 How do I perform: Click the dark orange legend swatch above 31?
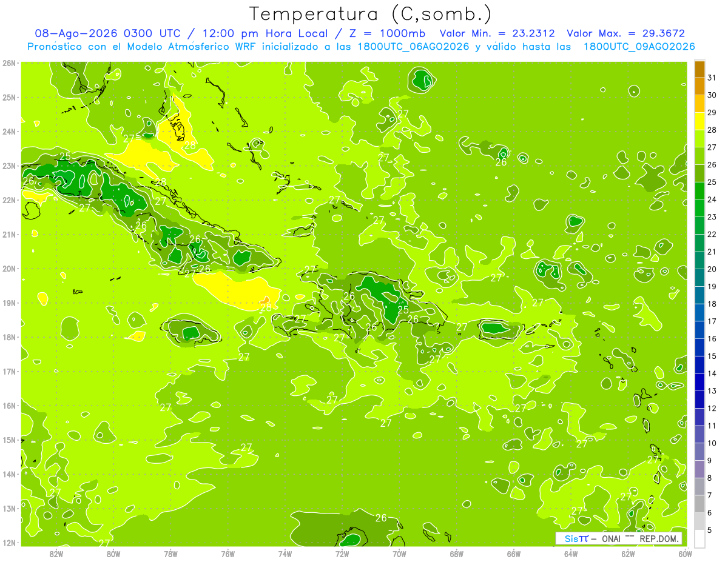pyautogui.click(x=699, y=69)
